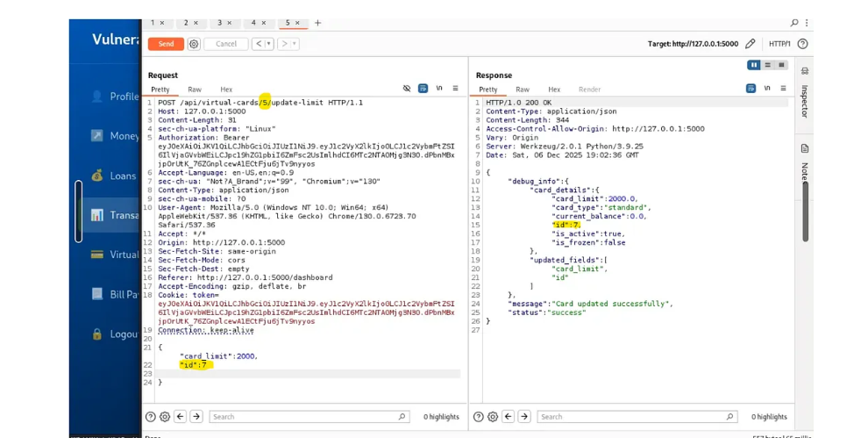Click the card icon in the bank sidebar
The width and height of the screenshot is (868, 445).
(96, 255)
